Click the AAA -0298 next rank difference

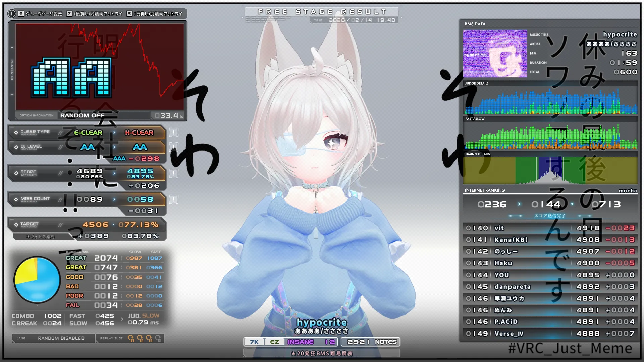tap(136, 158)
